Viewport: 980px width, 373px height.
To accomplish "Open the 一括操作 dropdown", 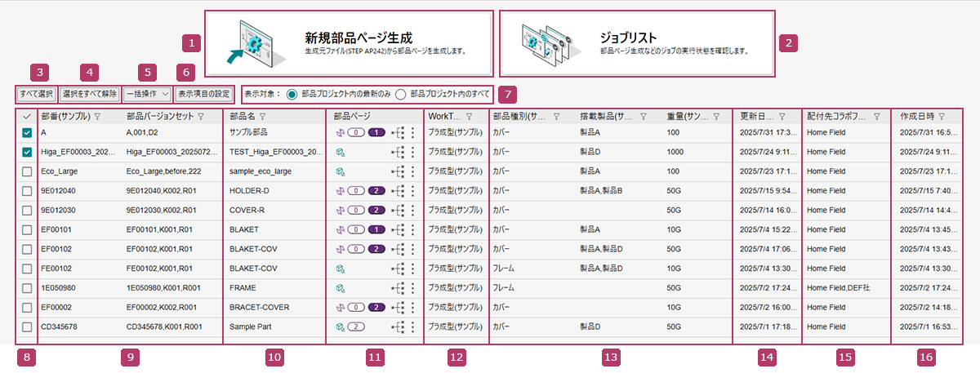I will 147,94.
